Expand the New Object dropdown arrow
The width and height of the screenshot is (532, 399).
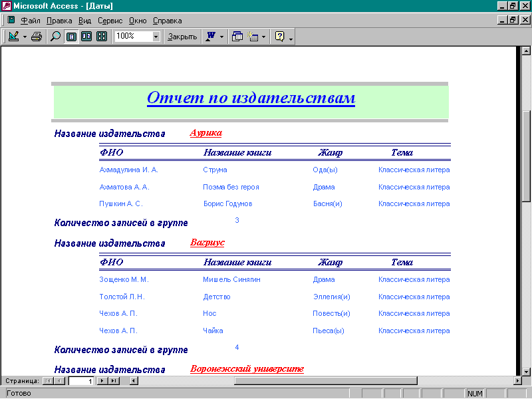pyautogui.click(x=264, y=37)
